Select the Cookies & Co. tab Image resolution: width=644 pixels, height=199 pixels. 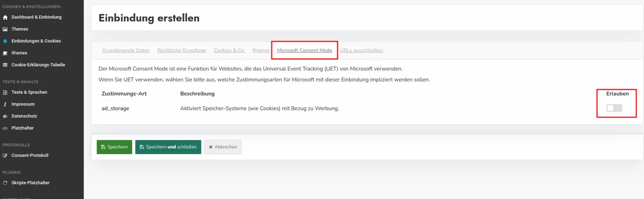click(229, 50)
